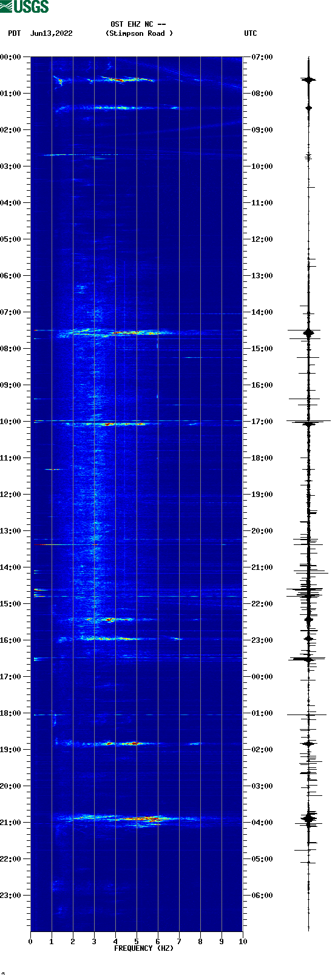Click the '22:00' UTC time label
This screenshot has width=335, height=980.
click(x=262, y=604)
